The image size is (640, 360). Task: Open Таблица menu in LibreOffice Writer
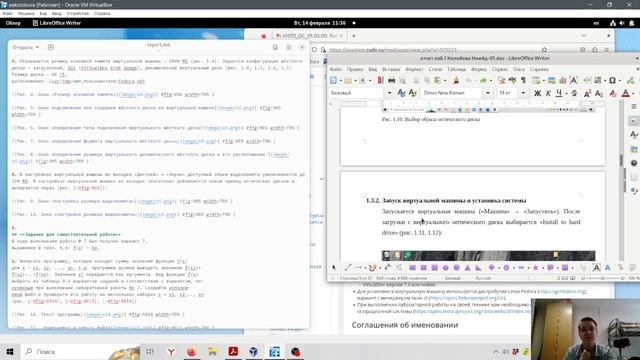coord(456,69)
